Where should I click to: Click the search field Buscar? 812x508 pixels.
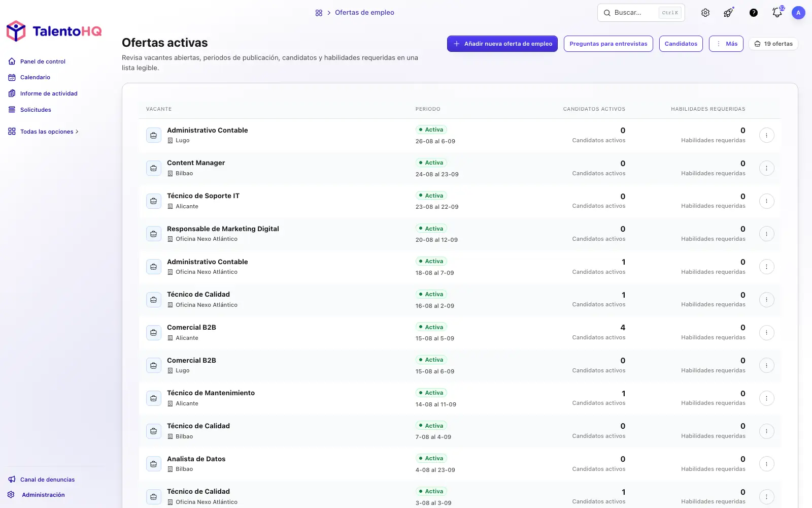[641, 13]
